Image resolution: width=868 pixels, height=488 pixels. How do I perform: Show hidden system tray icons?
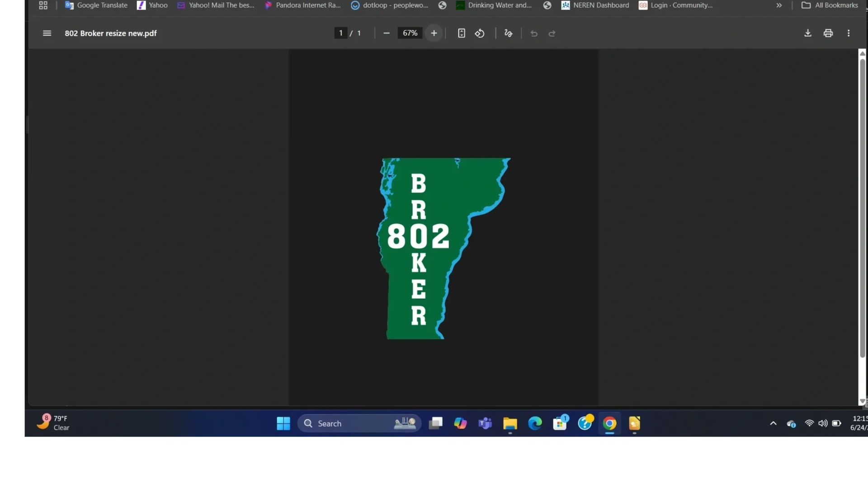(774, 423)
